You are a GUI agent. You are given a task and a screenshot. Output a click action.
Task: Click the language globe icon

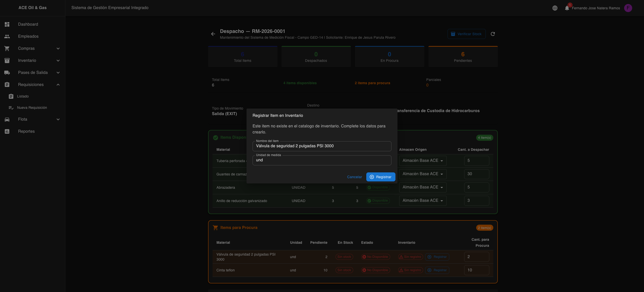tap(555, 8)
